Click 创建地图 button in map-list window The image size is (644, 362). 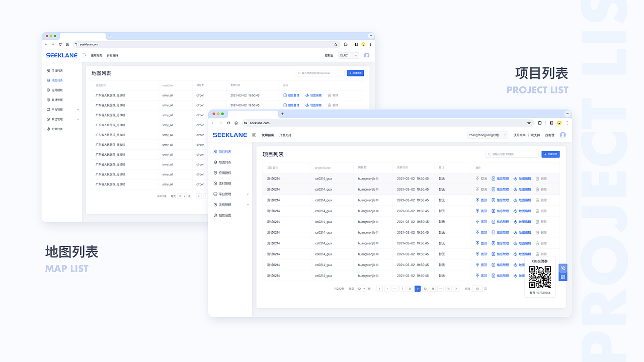(355, 73)
